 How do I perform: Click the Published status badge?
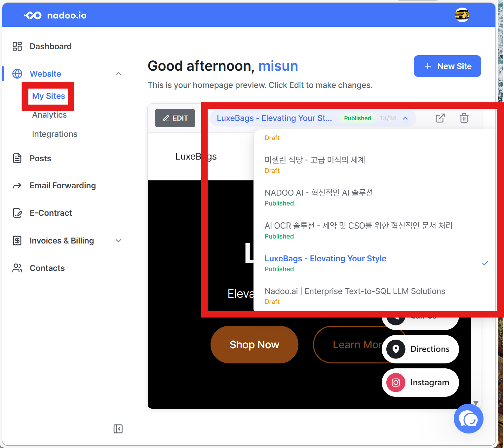[x=358, y=118]
